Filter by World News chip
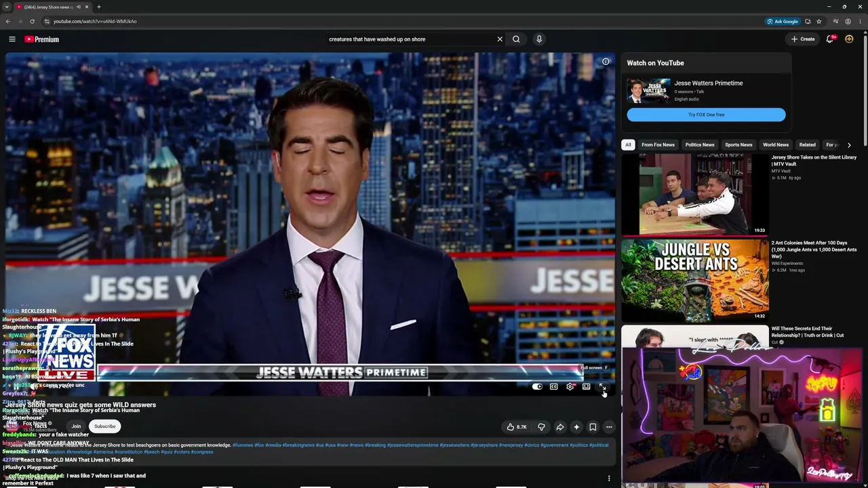This screenshot has height=488, width=868. click(776, 145)
